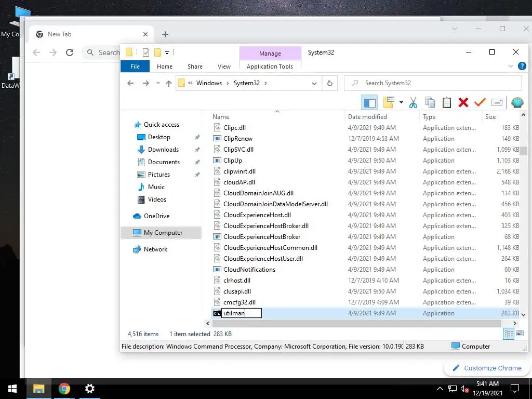Sort files by Date modified column
This screenshot has width=532, height=399.
[x=367, y=117]
